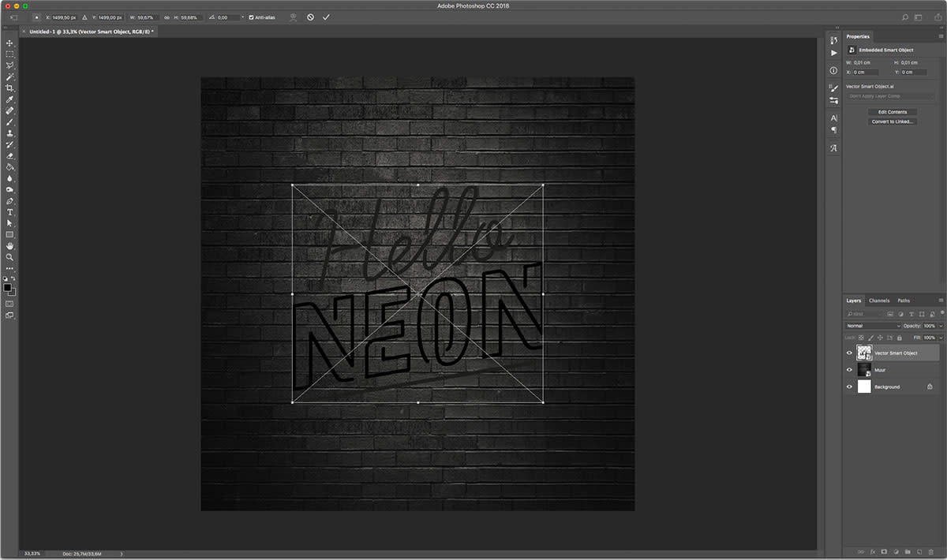Select the Hand tool
This screenshot has width=947, height=560.
(10, 246)
